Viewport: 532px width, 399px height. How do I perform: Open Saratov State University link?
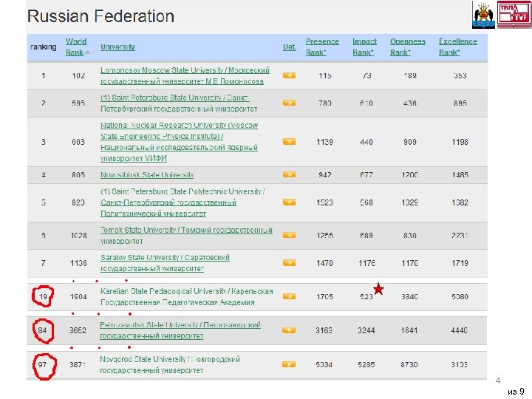pos(165,263)
